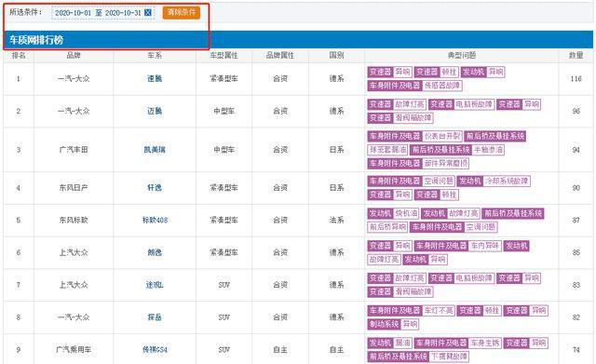Open the 标致408 car series link
596x364 pixels.
[155, 220]
